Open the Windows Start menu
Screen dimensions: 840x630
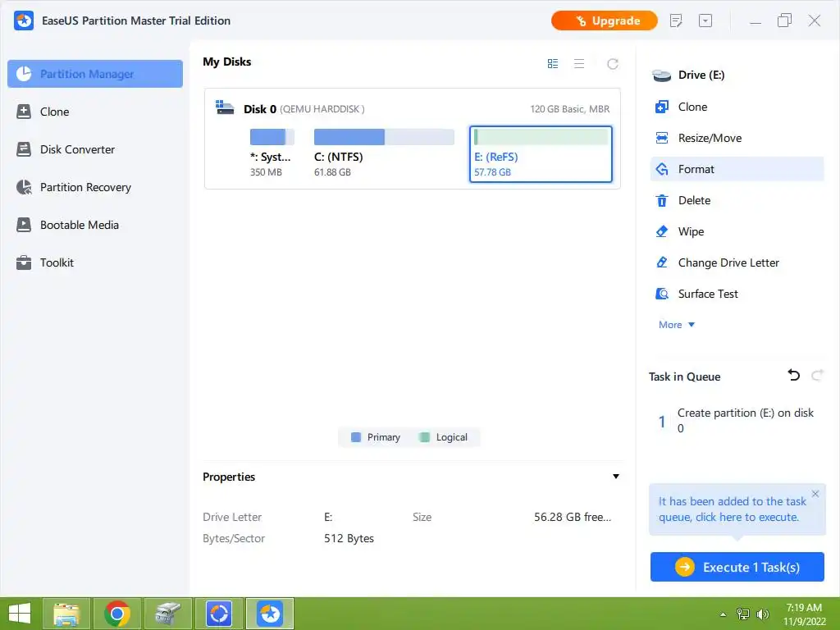click(20, 614)
